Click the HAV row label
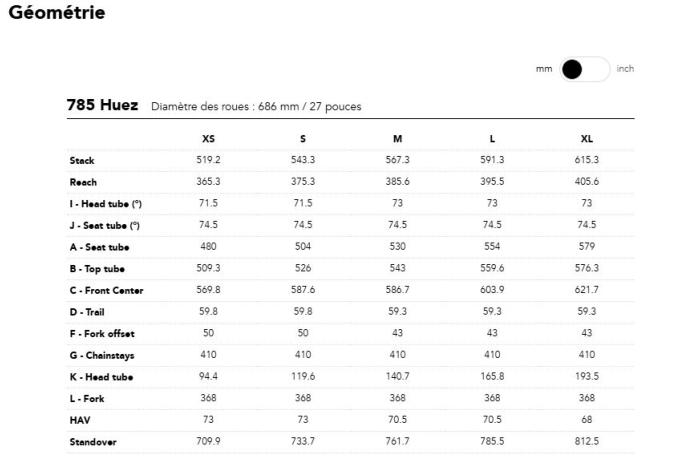 point(80,420)
